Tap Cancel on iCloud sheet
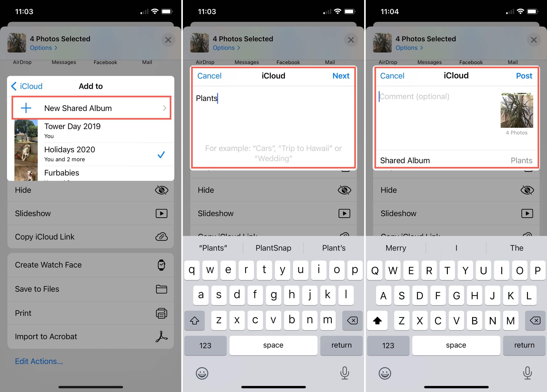The width and height of the screenshot is (547, 392). tap(209, 76)
